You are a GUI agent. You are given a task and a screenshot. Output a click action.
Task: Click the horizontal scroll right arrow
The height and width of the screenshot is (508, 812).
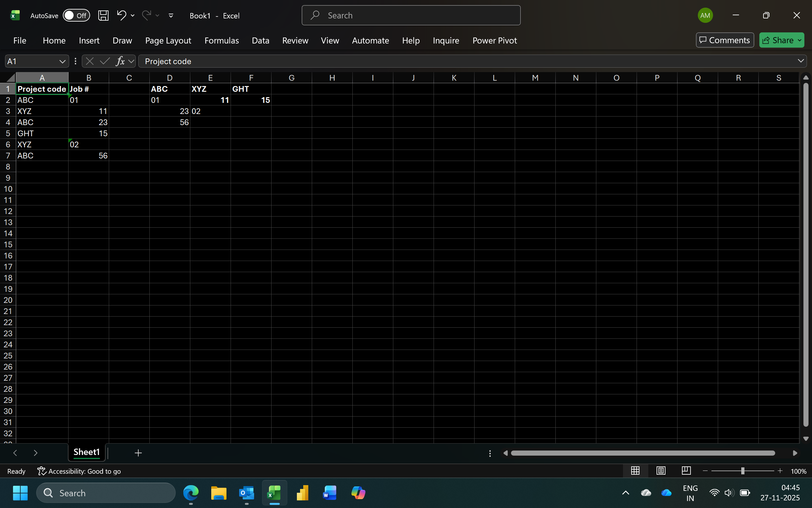pyautogui.click(x=795, y=453)
